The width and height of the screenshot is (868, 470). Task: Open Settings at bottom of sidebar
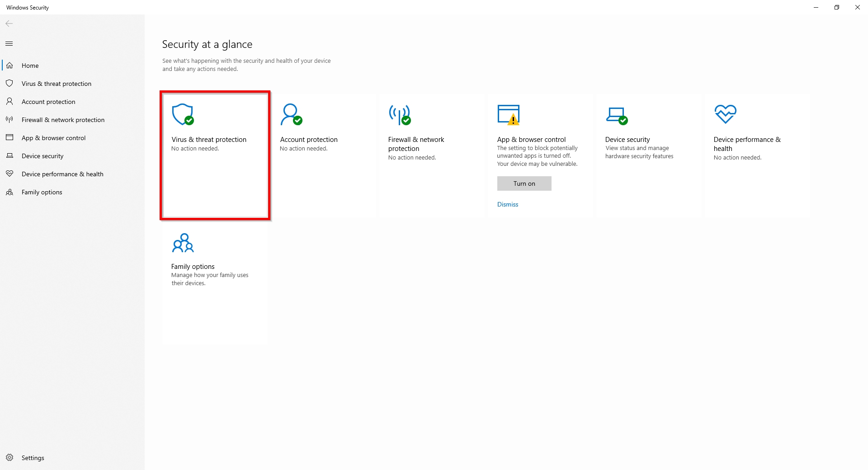pos(72,458)
